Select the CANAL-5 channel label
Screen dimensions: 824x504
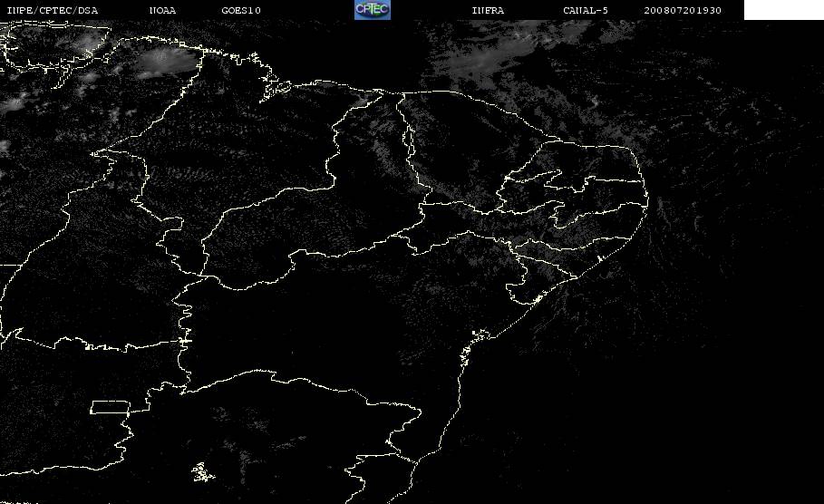(586, 10)
